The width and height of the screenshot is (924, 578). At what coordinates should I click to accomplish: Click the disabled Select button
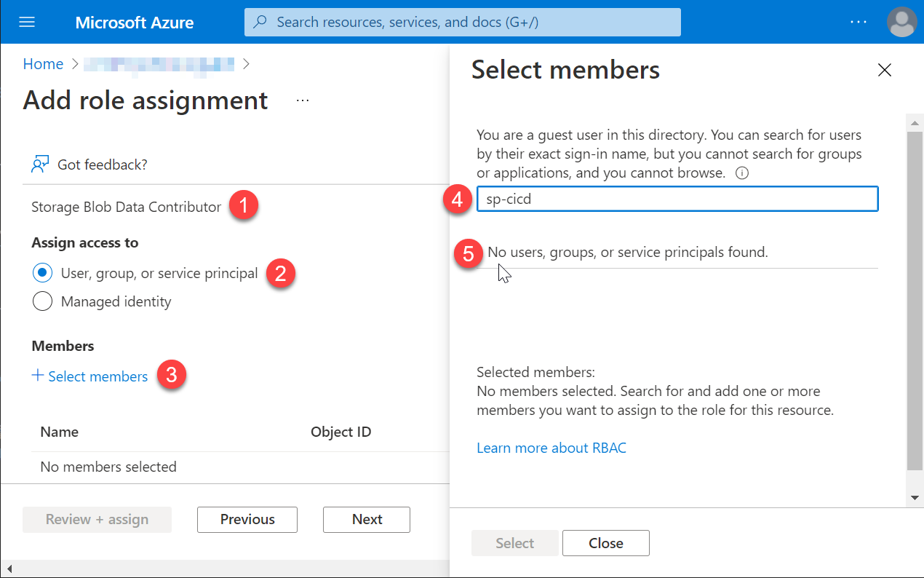(515, 543)
